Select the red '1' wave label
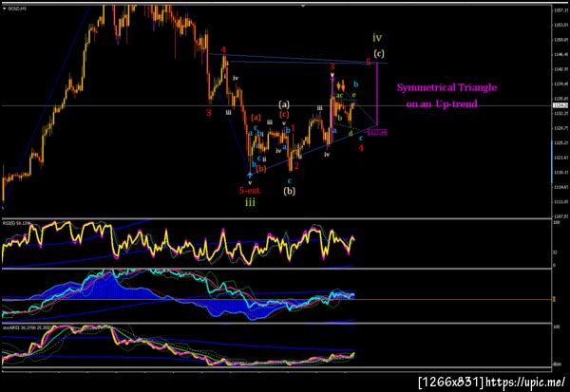This screenshot has width=570, height=392. coord(293,128)
